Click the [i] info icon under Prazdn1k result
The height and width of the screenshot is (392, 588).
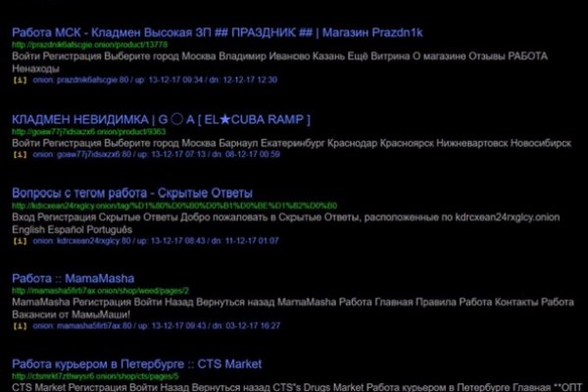tap(20, 79)
